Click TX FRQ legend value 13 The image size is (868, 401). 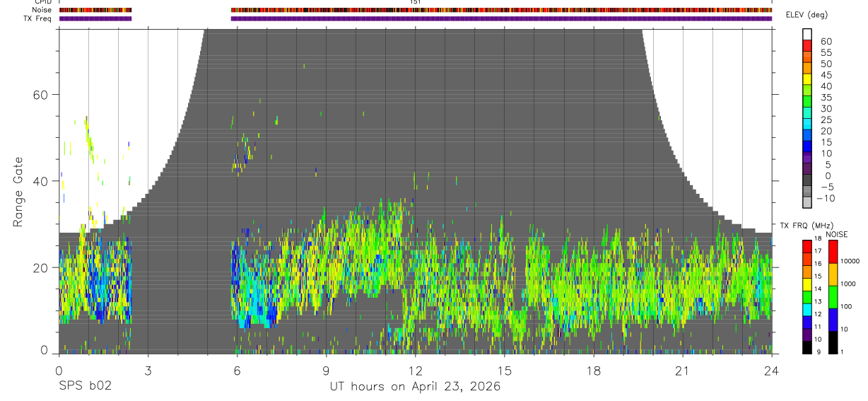[818, 302]
